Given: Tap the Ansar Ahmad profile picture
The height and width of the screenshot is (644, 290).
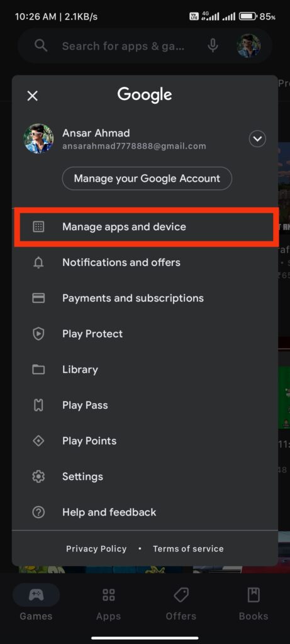Looking at the screenshot, I should (x=38, y=139).
